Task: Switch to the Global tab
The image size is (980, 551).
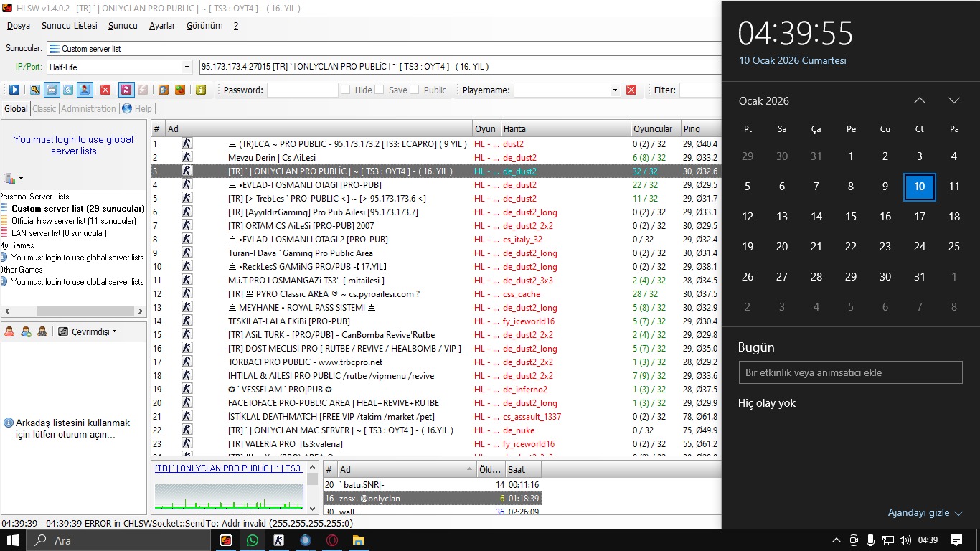Action: pyautogui.click(x=16, y=108)
